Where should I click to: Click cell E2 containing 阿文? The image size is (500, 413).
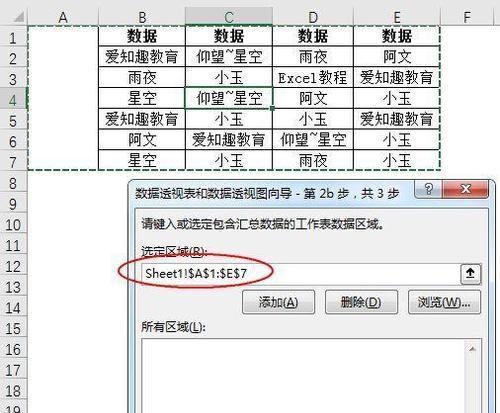(x=397, y=57)
